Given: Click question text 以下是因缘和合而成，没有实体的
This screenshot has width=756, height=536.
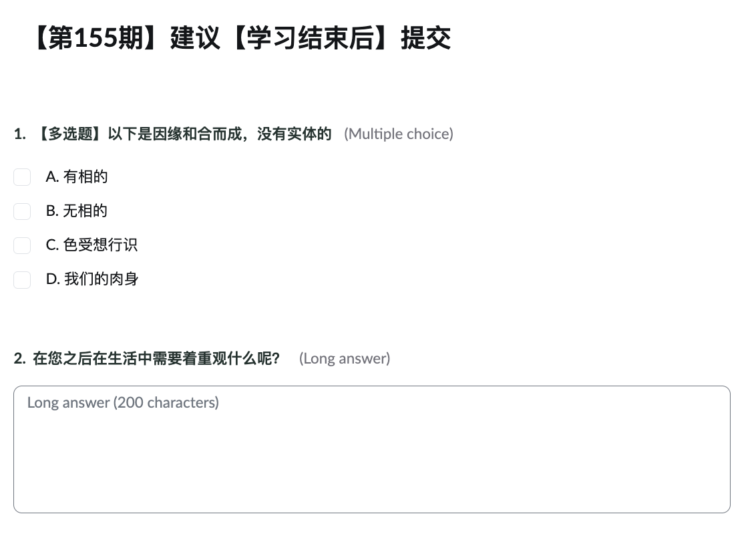Looking at the screenshot, I should click(219, 134).
